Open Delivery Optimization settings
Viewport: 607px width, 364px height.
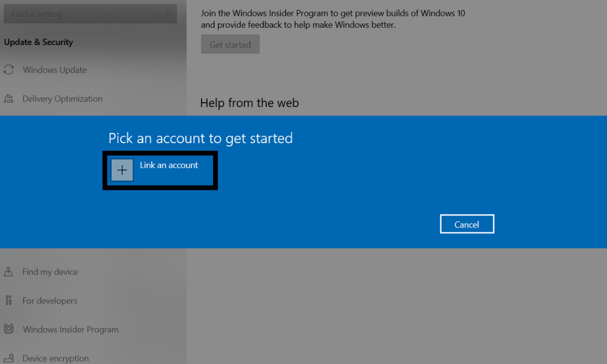point(63,98)
